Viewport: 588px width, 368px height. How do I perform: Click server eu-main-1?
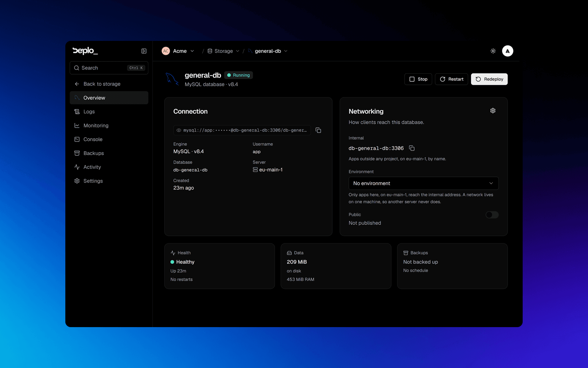click(x=268, y=170)
